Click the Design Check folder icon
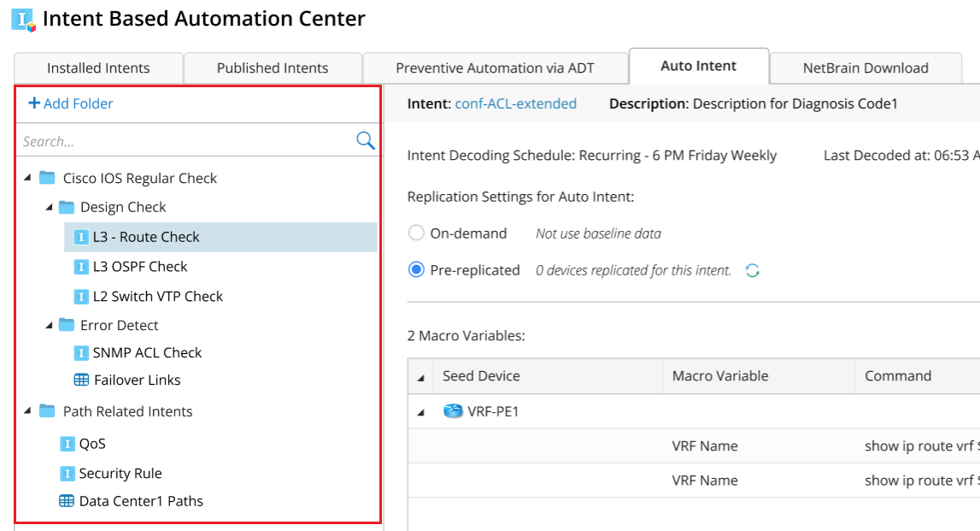 (67, 206)
